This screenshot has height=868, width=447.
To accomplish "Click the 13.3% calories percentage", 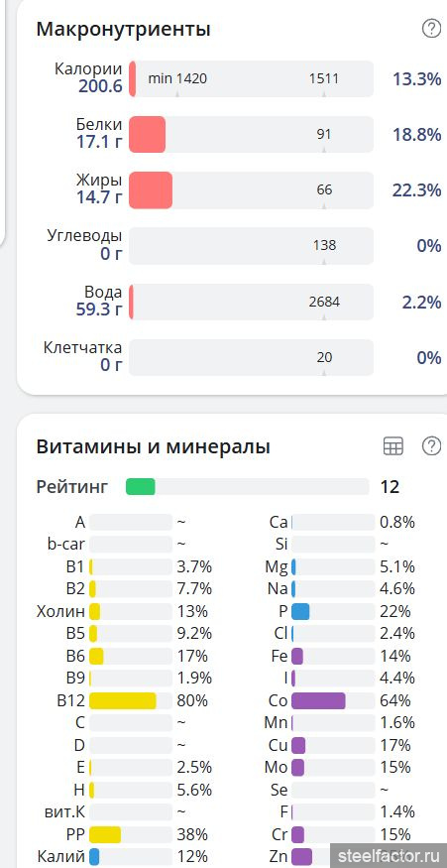I will pos(416,79).
